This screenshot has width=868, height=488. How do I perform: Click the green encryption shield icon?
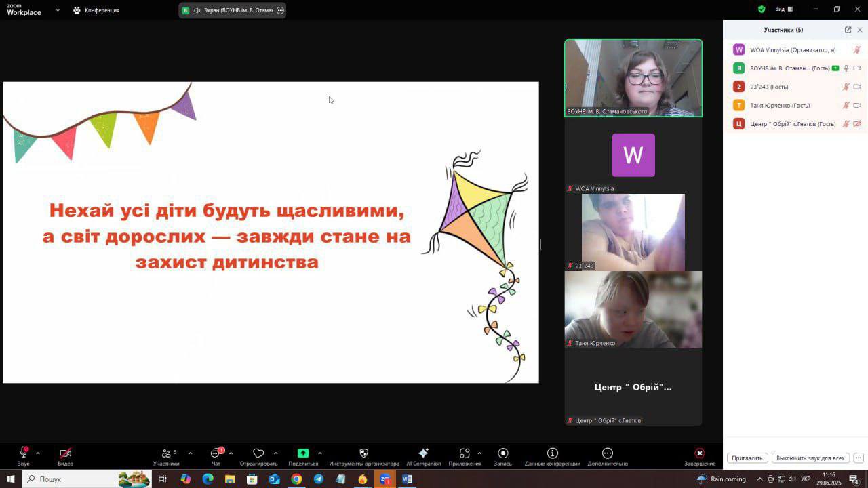coord(762,9)
